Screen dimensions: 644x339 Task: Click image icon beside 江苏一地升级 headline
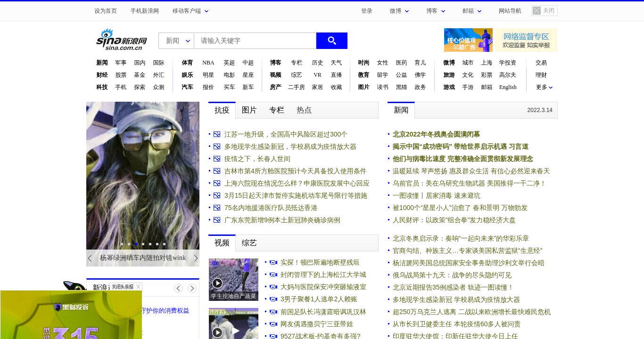217,134
